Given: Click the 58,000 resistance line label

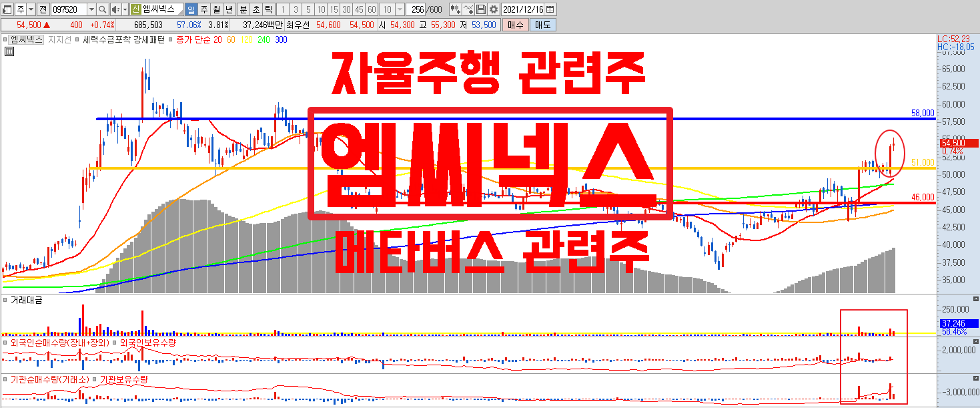Looking at the screenshot, I should coord(923,114).
